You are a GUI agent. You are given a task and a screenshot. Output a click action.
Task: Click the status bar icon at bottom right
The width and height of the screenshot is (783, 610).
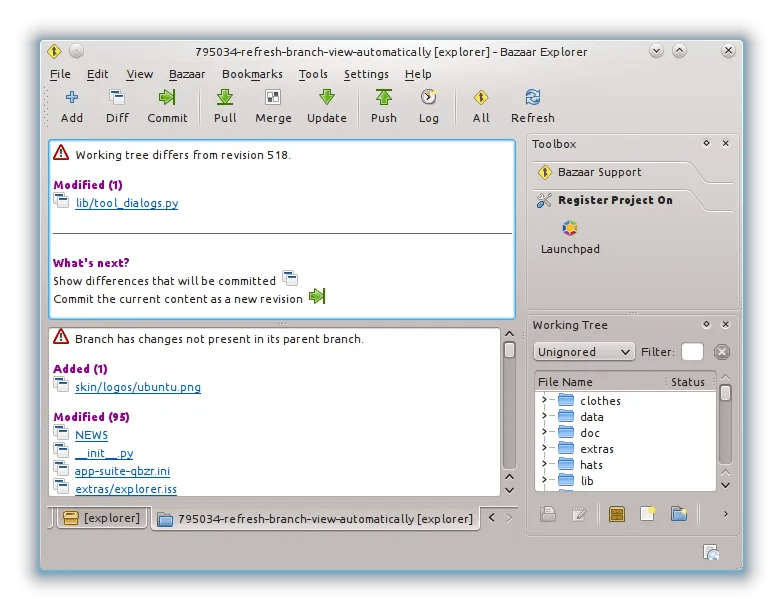[x=711, y=553]
